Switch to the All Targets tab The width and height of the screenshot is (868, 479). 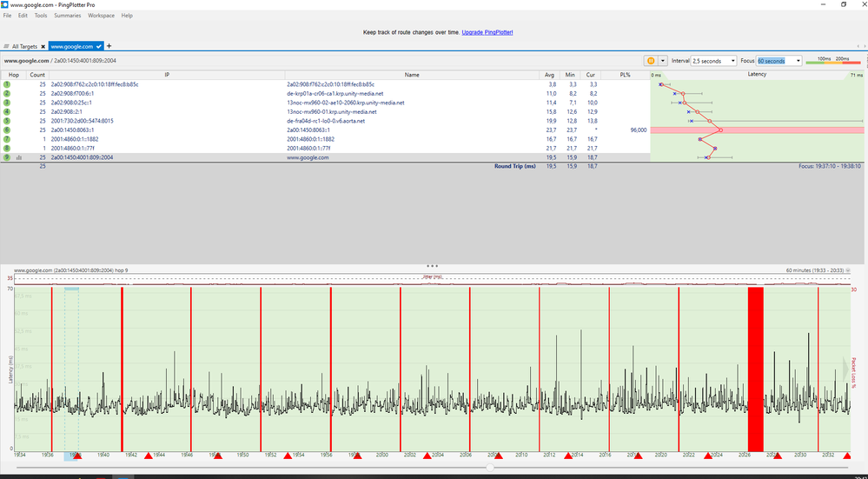[x=23, y=46]
